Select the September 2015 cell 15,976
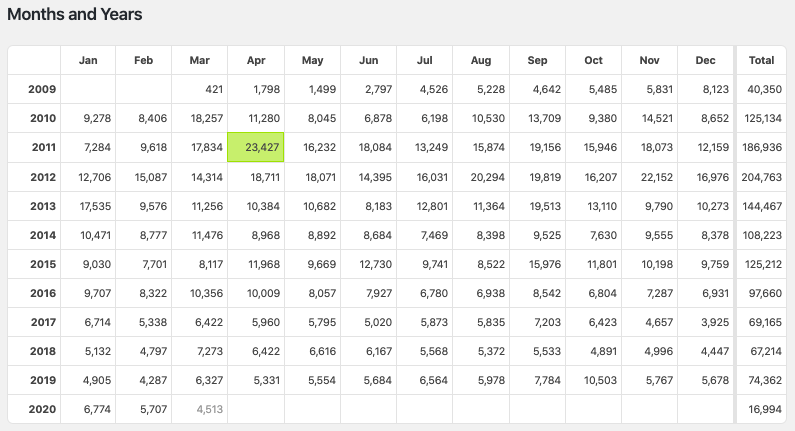 538,263
